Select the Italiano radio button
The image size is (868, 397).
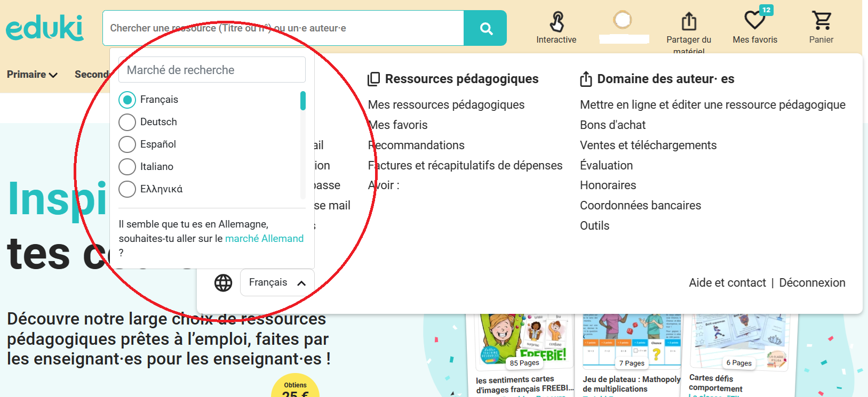pyautogui.click(x=127, y=167)
